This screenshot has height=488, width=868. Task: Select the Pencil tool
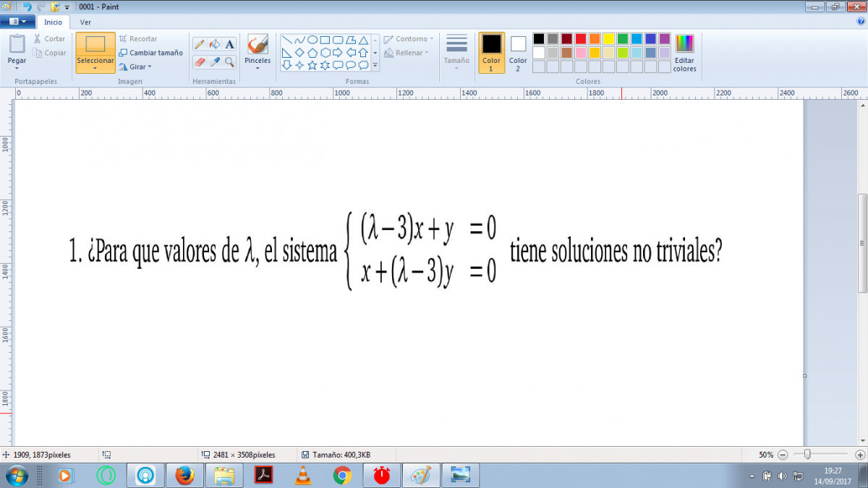(200, 44)
